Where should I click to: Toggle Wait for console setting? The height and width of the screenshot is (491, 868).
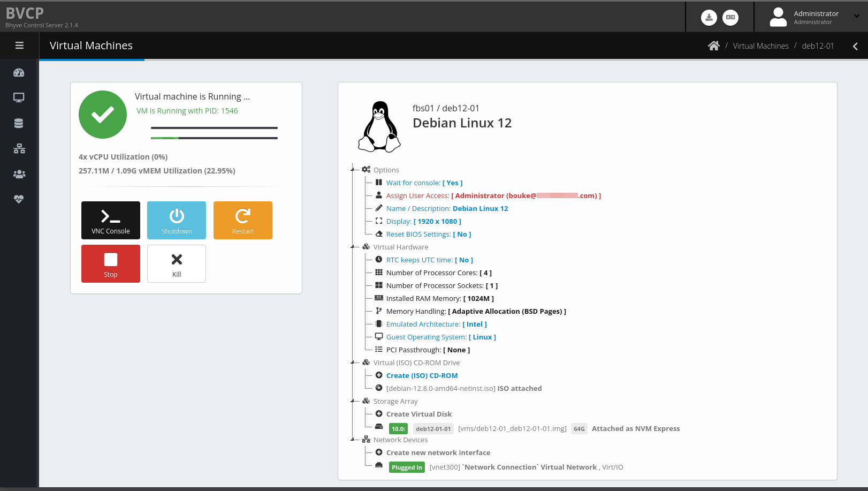(x=424, y=183)
